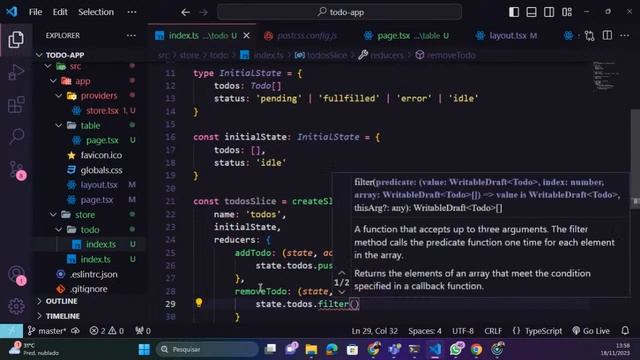Switch to the layout.tsx tab
The width and height of the screenshot is (640, 360).
point(507,36)
